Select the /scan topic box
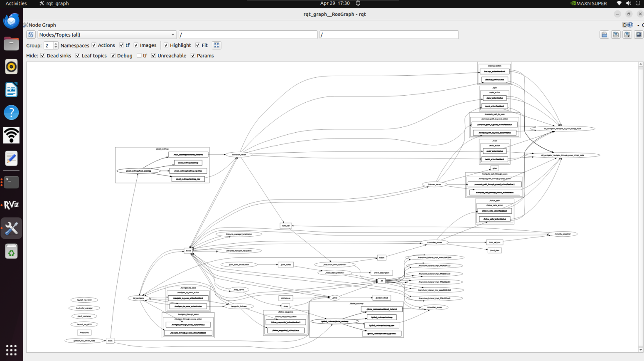Screen dimensions: 644x361 [110, 341]
